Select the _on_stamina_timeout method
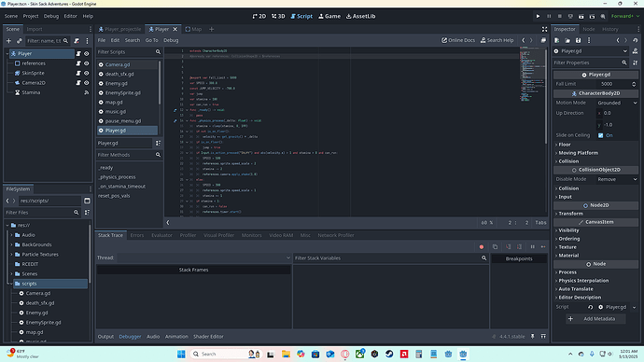Image resolution: width=644 pixels, height=362 pixels. pyautogui.click(x=121, y=187)
